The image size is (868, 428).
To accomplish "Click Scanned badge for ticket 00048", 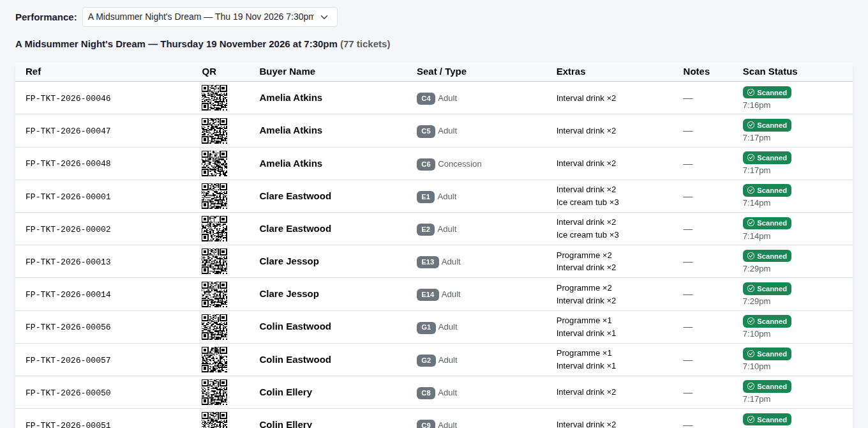I will pyautogui.click(x=767, y=158).
